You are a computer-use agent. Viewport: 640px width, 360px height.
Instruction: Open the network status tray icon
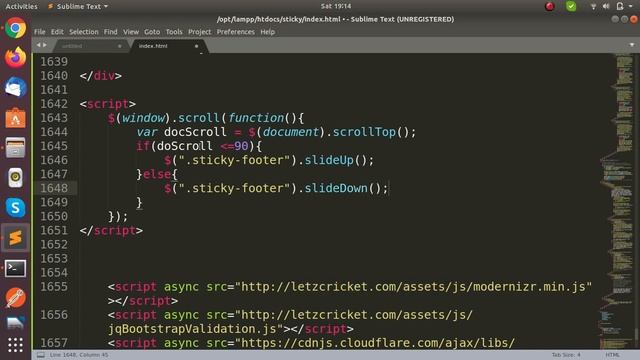[x=593, y=6]
